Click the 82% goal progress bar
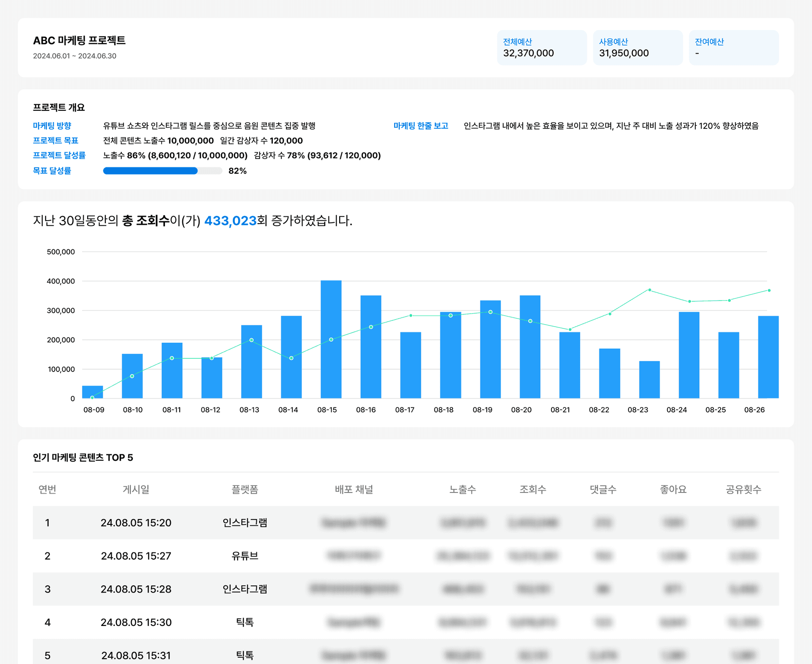 (x=162, y=171)
